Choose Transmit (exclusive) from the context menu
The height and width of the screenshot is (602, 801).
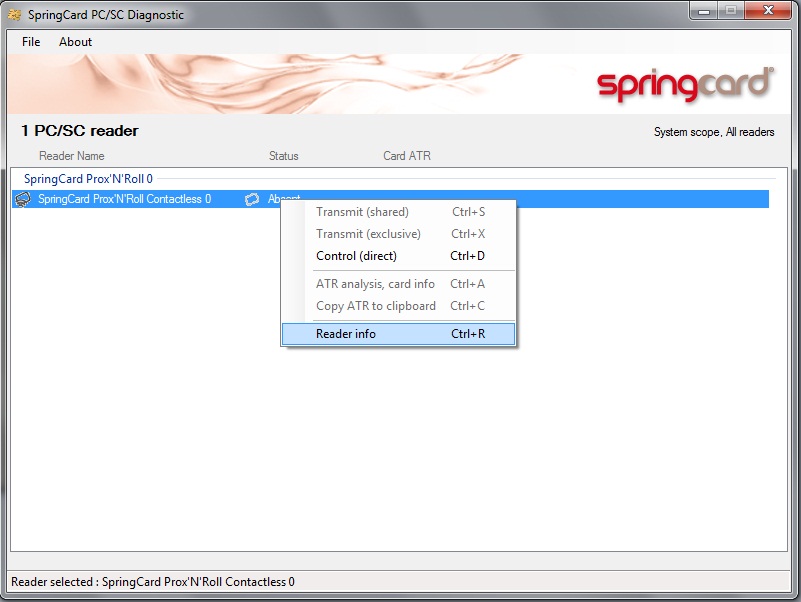click(x=398, y=234)
